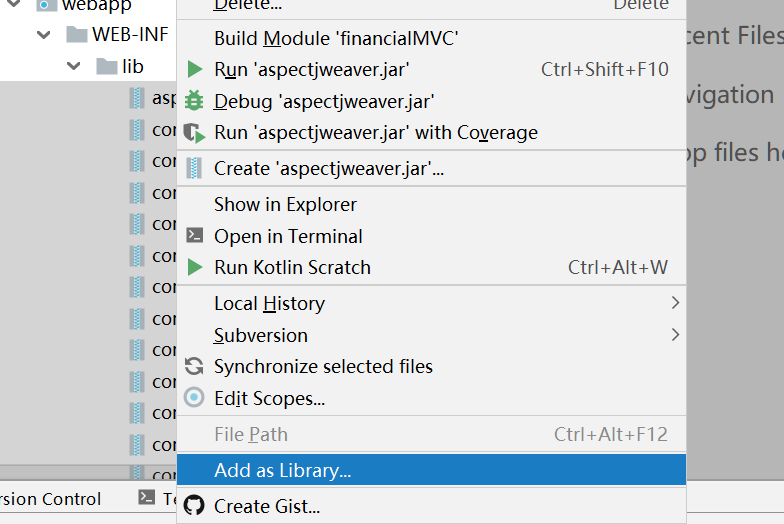
Task: Expand the Local History submenu arrow
Action: click(676, 302)
